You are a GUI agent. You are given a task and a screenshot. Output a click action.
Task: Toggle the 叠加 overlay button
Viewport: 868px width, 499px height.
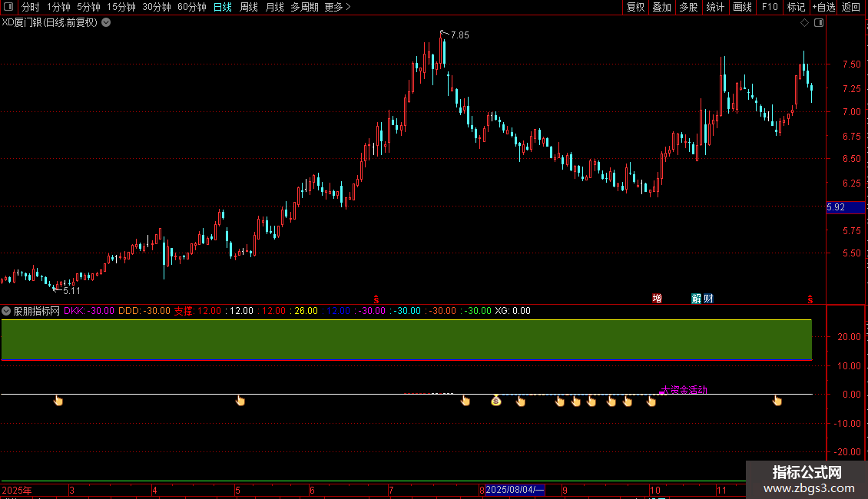click(661, 8)
